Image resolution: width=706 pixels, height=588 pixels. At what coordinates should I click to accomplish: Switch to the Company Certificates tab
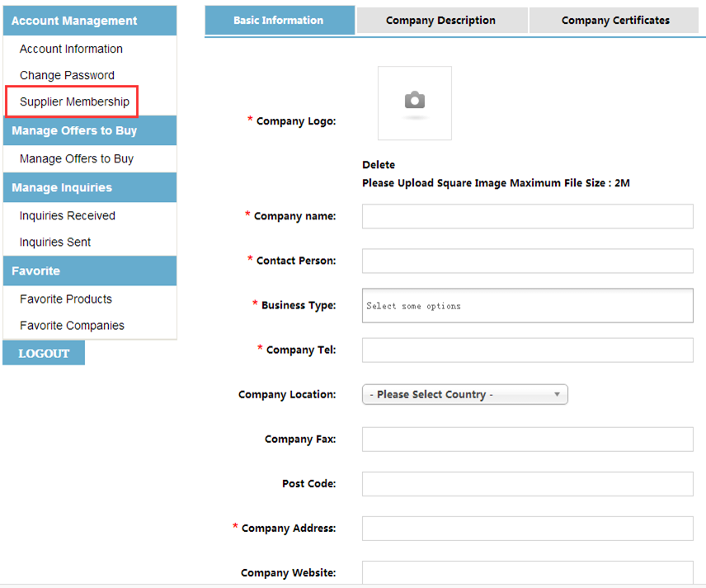tap(614, 21)
